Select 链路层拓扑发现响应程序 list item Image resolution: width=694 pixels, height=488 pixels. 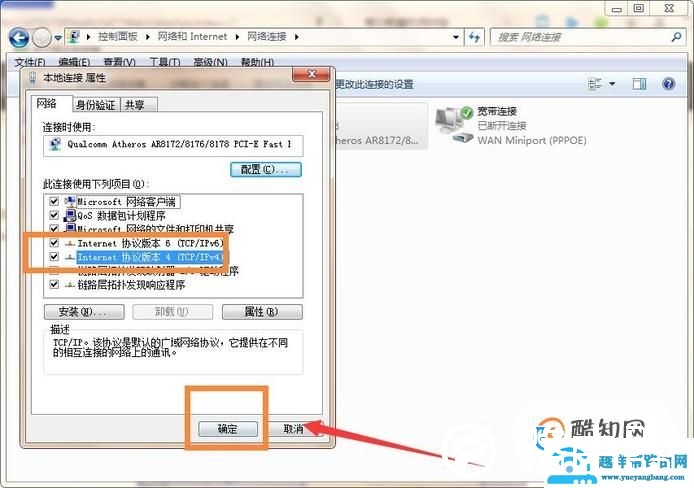(131, 284)
